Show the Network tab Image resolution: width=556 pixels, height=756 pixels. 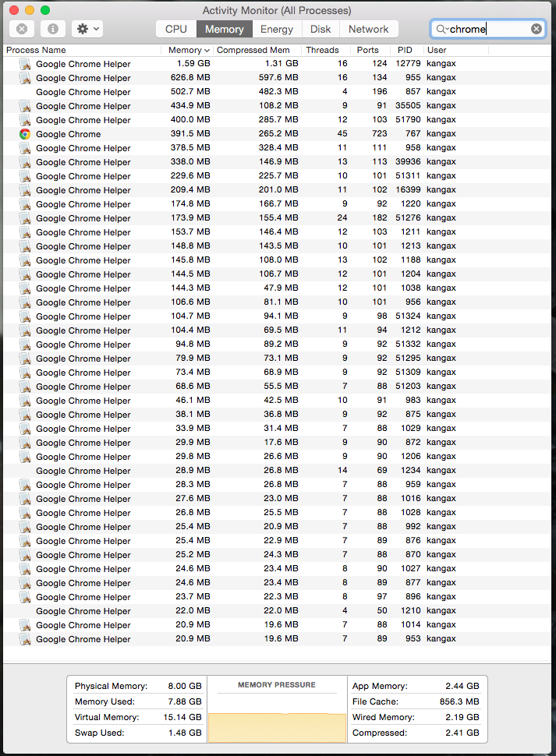(x=368, y=29)
